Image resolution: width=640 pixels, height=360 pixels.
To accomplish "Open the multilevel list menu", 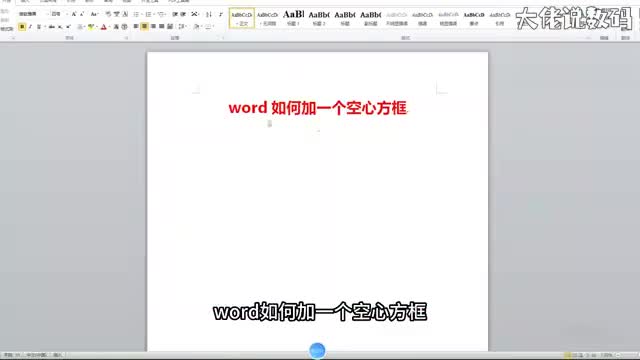I will [162, 14].
